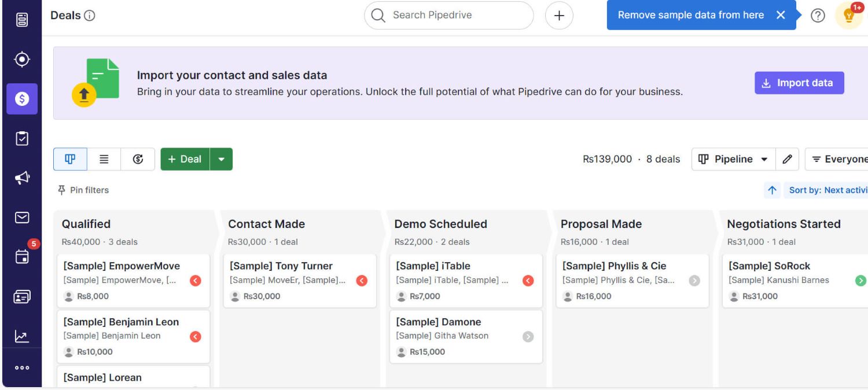
Task: Click the Pin filters pin icon
Action: [x=62, y=190]
